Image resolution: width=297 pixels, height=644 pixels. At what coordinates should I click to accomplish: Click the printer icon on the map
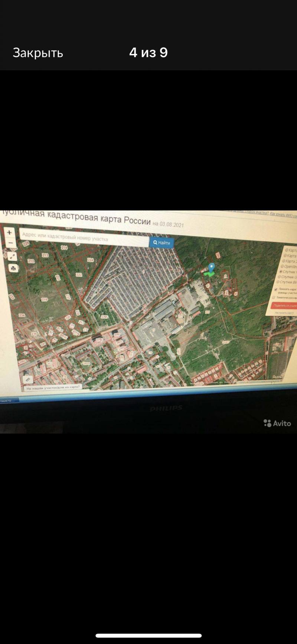pyautogui.click(x=14, y=268)
